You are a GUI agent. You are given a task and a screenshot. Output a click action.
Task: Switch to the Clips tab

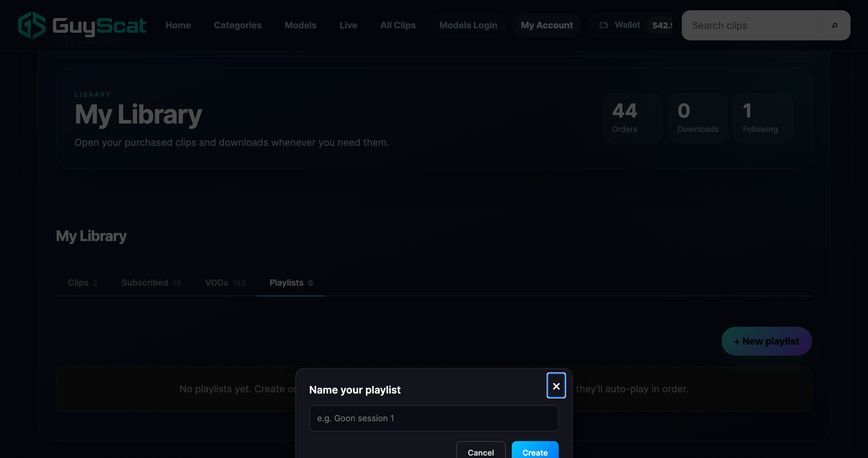[83, 283]
